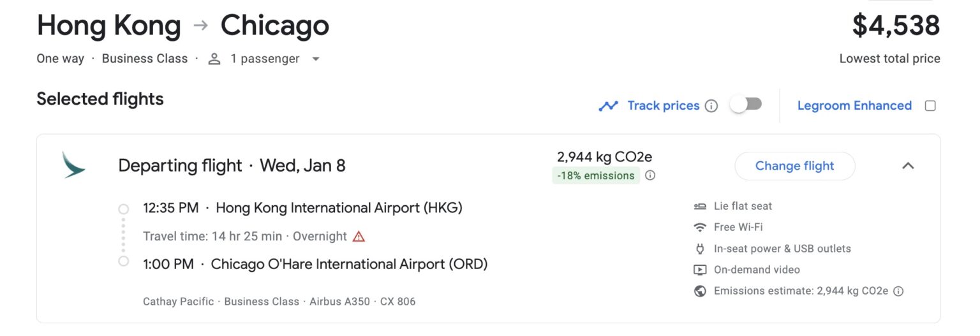This screenshot has width=980, height=336.
Task: Open the passenger count dropdown arrow
Action: point(315,59)
